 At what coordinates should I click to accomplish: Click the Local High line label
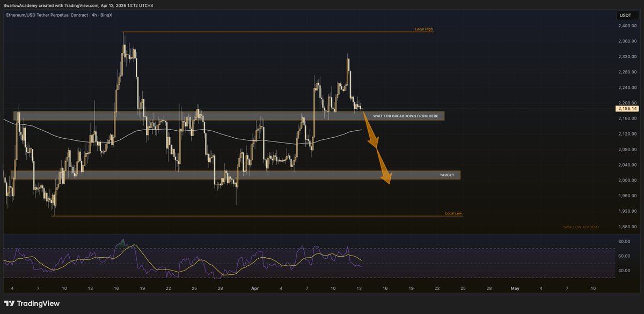pos(424,29)
